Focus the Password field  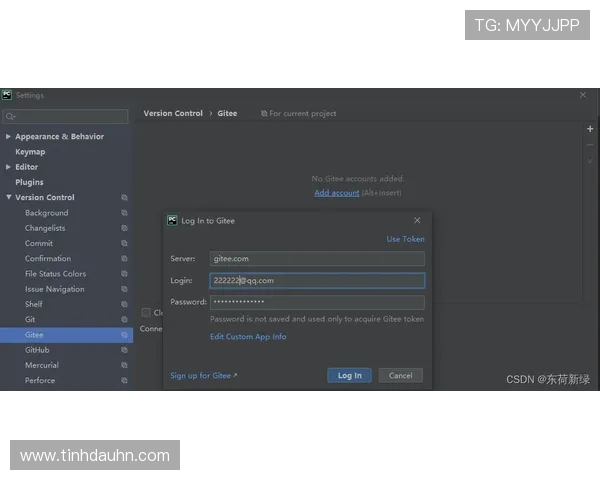point(317,302)
